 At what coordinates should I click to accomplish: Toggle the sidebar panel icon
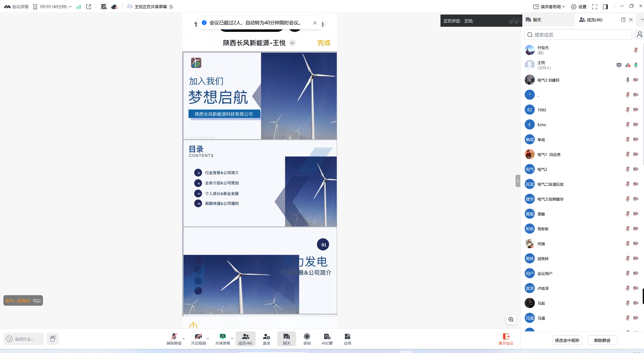click(605, 7)
